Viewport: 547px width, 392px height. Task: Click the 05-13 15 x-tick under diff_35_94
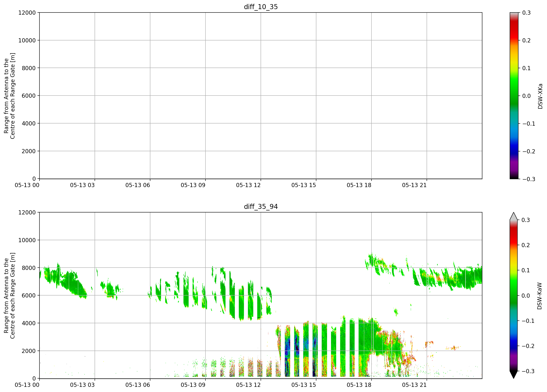(x=304, y=385)
